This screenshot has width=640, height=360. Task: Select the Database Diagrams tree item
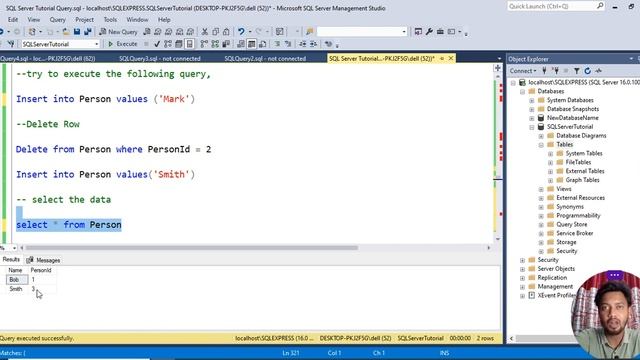[x=581, y=136]
